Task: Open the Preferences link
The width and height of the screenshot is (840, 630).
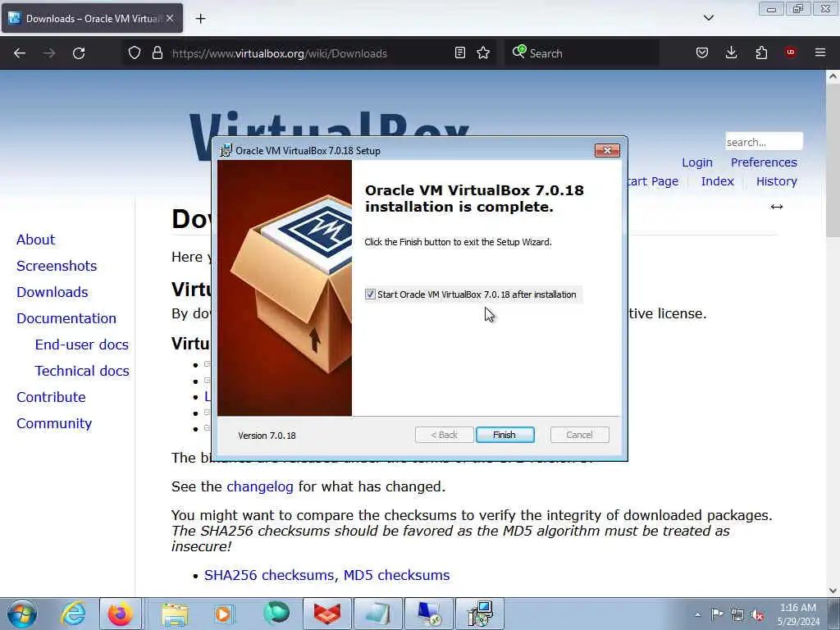Action: (764, 162)
